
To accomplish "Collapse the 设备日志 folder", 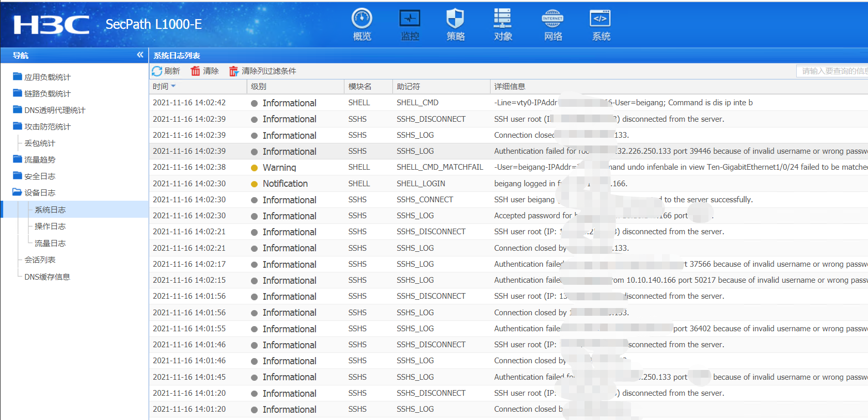I will click(x=18, y=192).
